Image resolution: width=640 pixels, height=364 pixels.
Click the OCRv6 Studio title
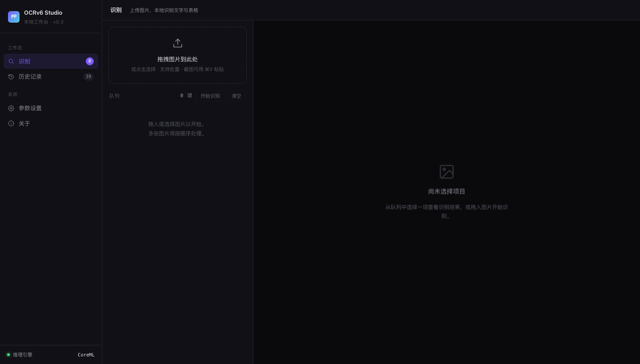43,13
